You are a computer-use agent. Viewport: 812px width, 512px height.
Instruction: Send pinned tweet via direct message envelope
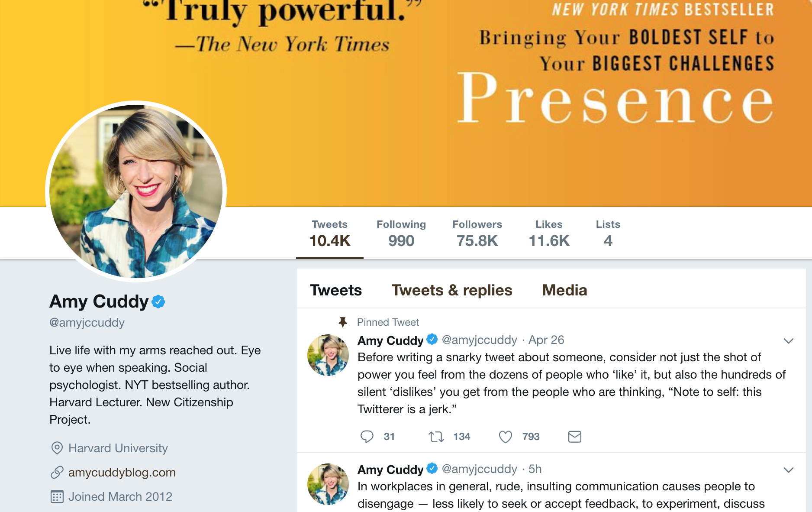point(574,436)
